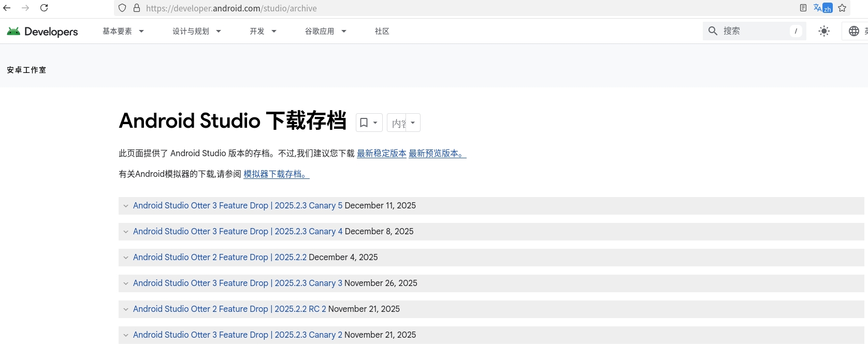
Task: Click the date text November 26, 2025
Action: click(x=381, y=283)
